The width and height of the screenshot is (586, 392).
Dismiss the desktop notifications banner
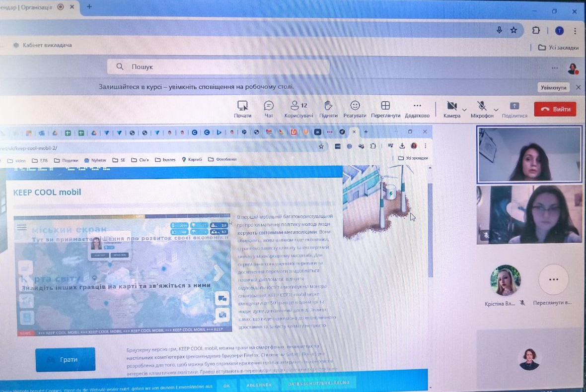578,87
